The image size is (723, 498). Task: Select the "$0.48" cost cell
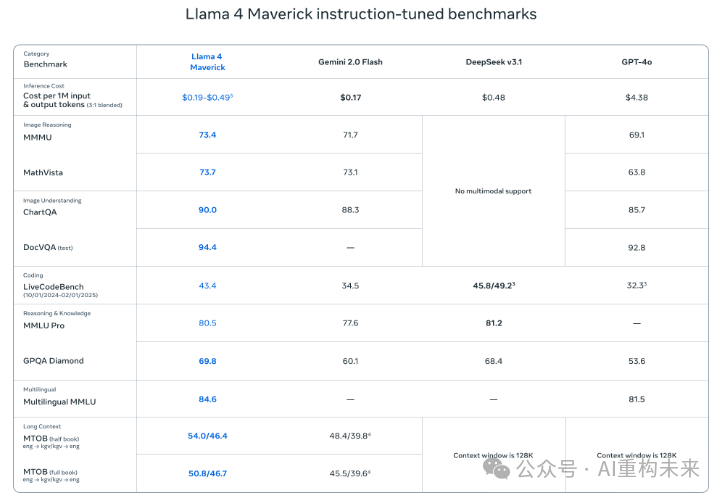click(x=494, y=97)
